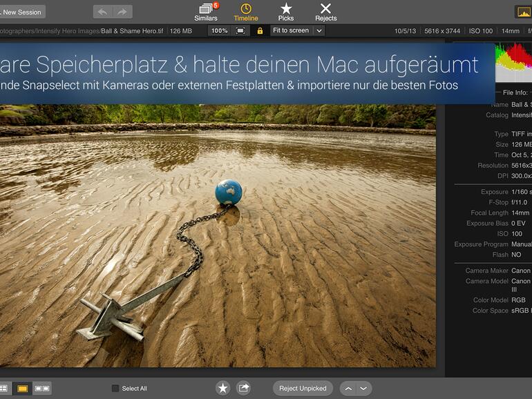Screen dimensions: 532x399
Task: Click the 10/5/13 date in the top bar
Action: click(x=405, y=31)
